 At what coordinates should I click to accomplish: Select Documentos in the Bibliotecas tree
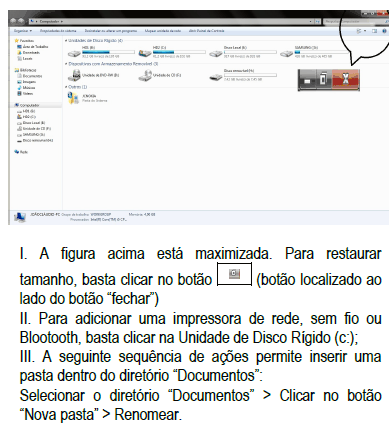pos(30,76)
